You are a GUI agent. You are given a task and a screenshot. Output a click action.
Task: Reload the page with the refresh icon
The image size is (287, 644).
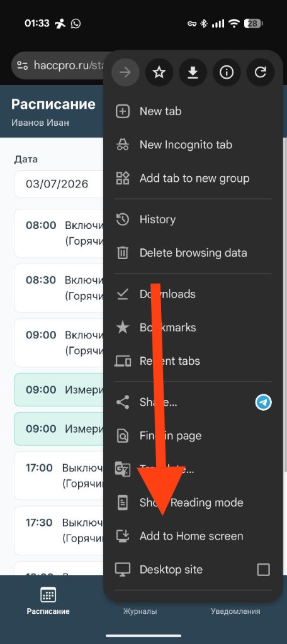coord(261,73)
